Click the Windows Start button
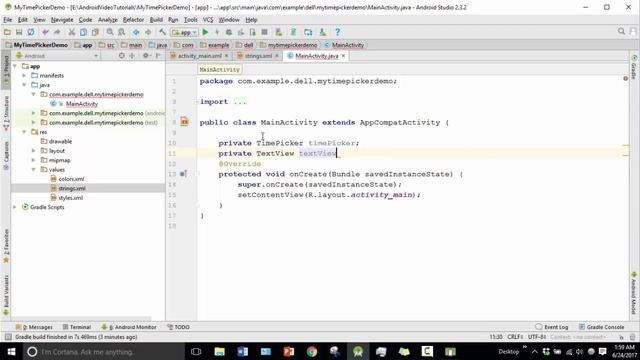 click(11, 351)
